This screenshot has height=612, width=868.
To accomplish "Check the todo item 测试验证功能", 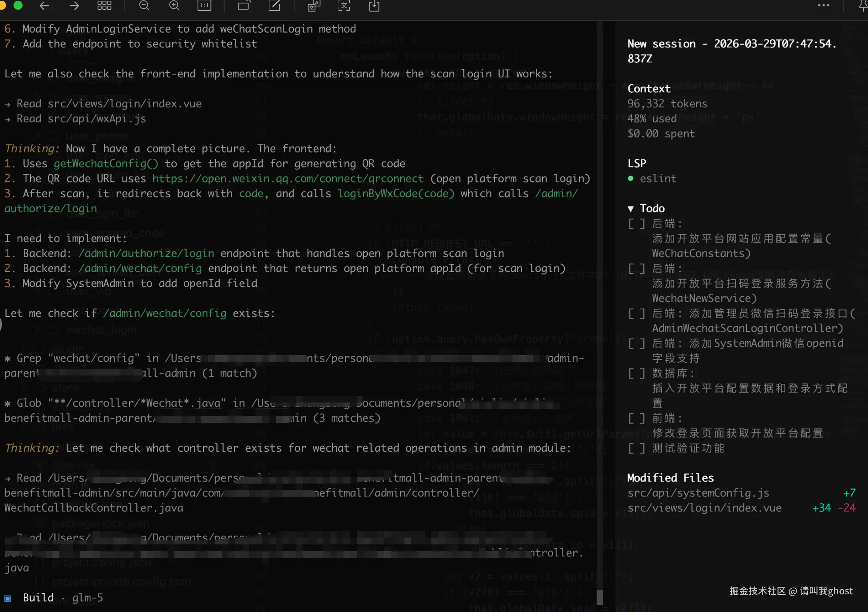I will 636,448.
